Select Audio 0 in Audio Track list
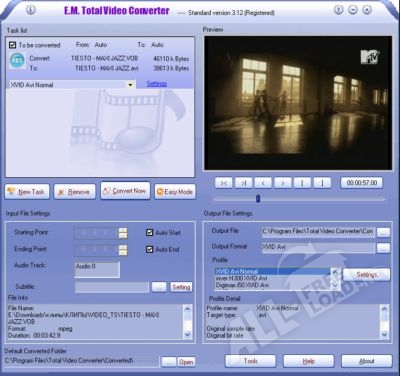The width and height of the screenshot is (400, 376). tap(97, 267)
